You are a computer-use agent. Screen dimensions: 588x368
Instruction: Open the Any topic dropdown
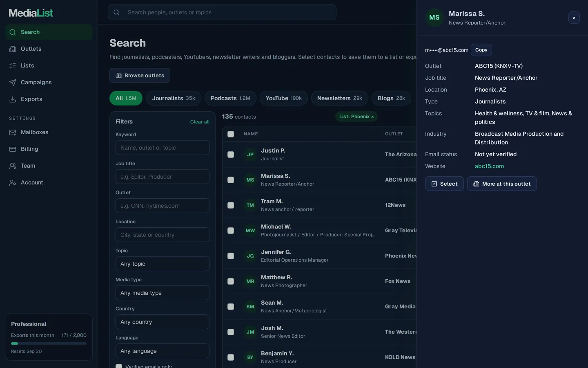coord(163,264)
